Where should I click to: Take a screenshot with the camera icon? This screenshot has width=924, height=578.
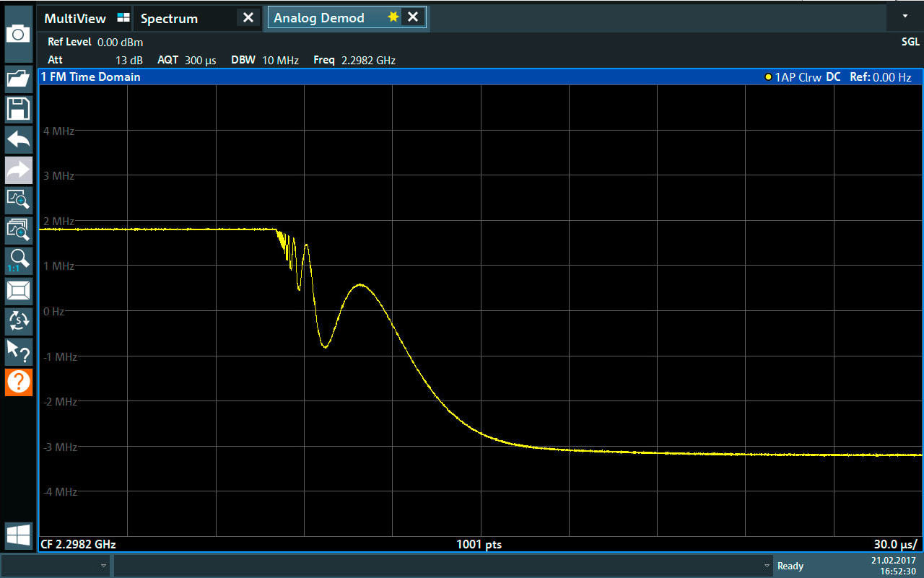coord(18,33)
